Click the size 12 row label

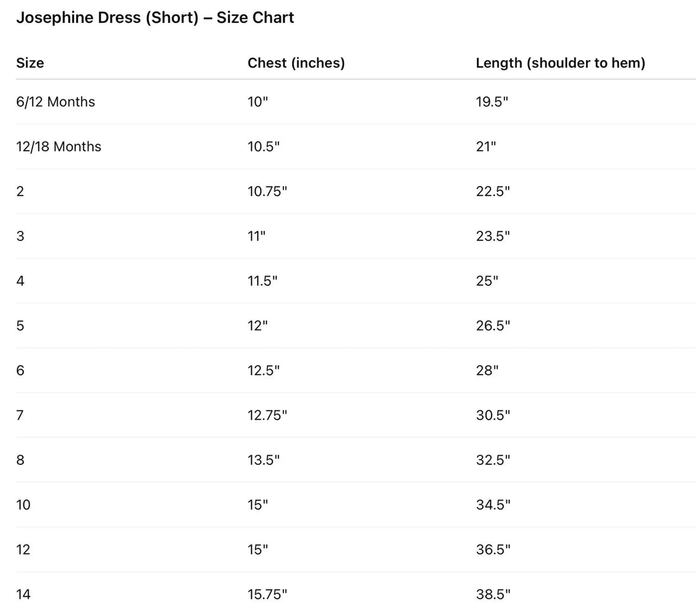[x=23, y=550]
